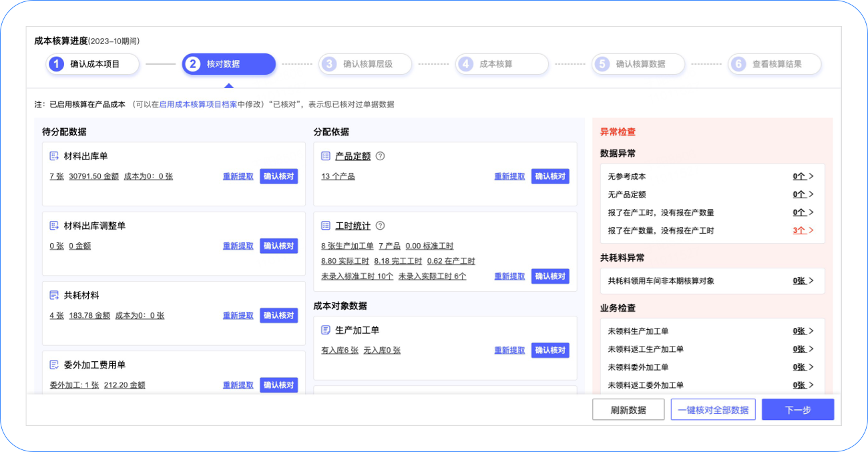Click the 委外加工费用单 card icon
Screen dimensions: 868x452
(54, 365)
